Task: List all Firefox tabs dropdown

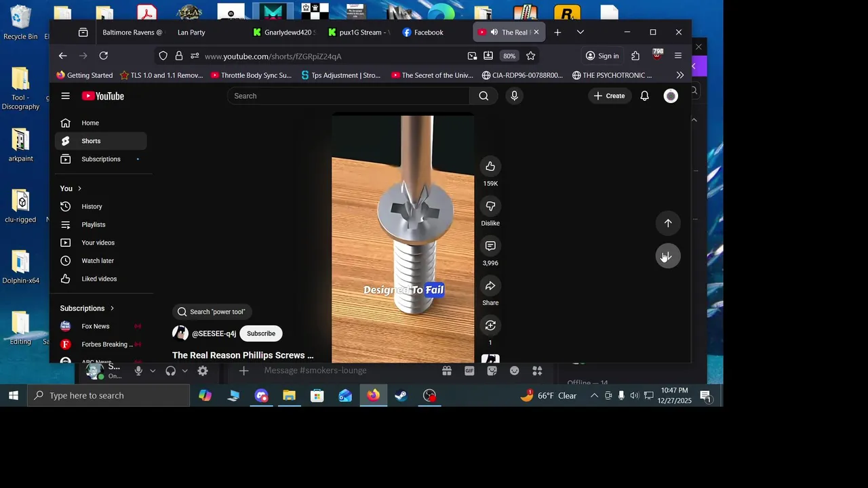Action: (580, 32)
